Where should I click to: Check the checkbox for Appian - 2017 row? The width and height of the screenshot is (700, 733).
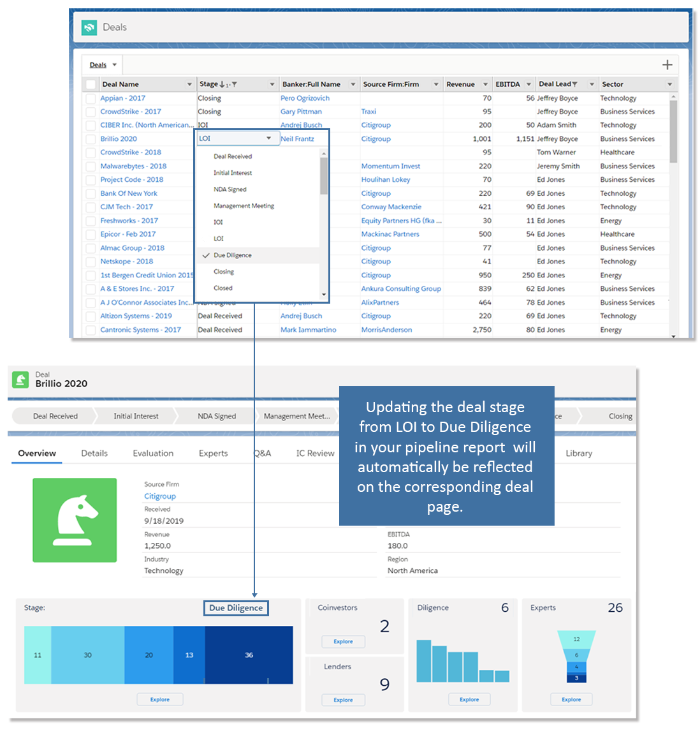pyautogui.click(x=89, y=98)
